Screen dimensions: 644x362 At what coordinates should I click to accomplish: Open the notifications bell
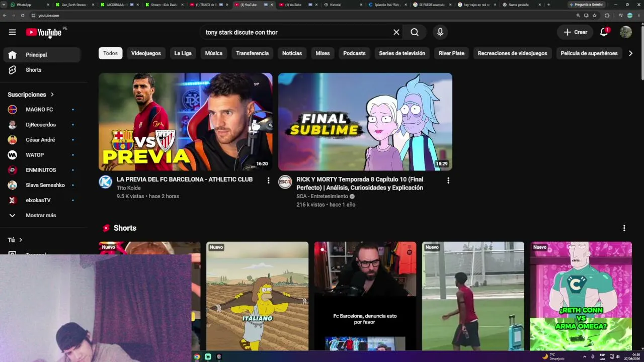[604, 32]
